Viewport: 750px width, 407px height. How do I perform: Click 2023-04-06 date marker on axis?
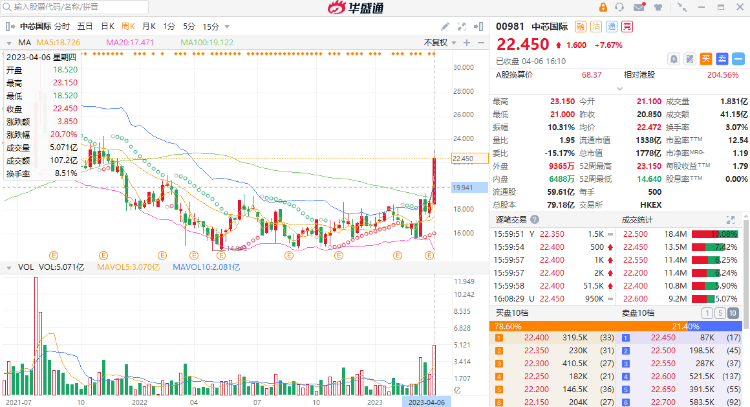click(426, 402)
